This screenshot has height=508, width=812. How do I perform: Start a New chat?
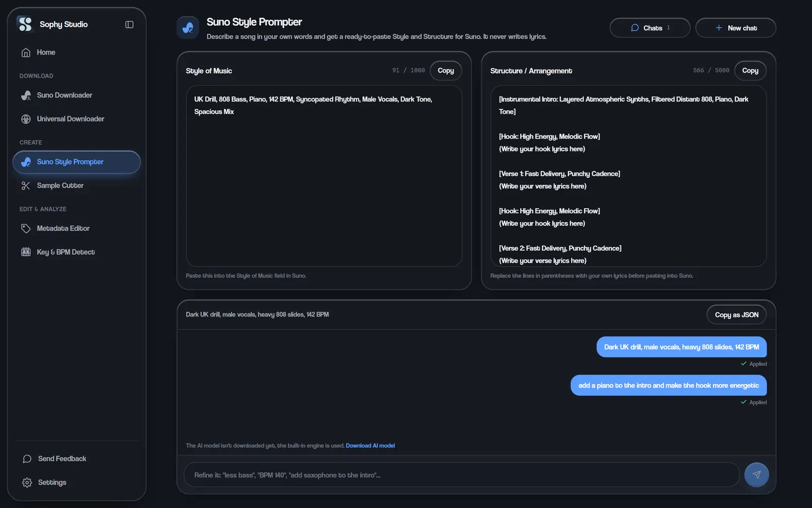pos(735,28)
